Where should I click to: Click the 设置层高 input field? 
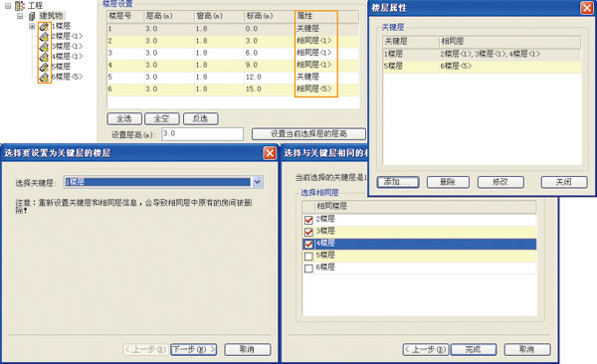(x=202, y=134)
